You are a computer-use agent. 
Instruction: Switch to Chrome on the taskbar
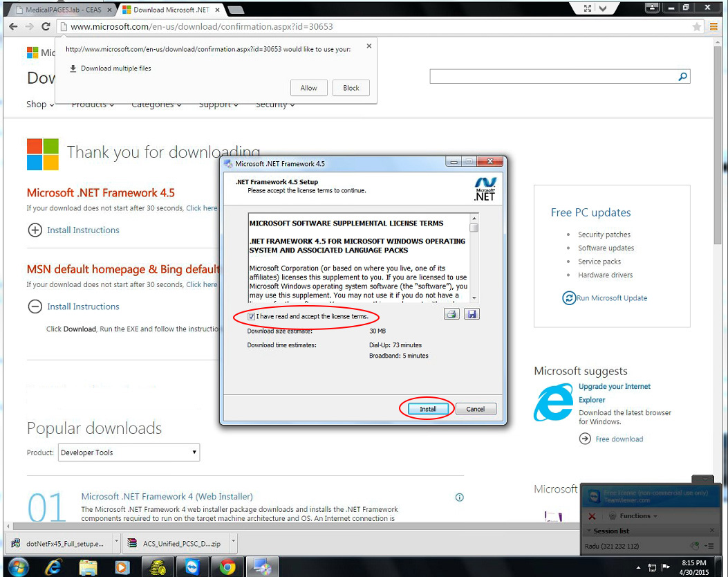[x=227, y=567]
